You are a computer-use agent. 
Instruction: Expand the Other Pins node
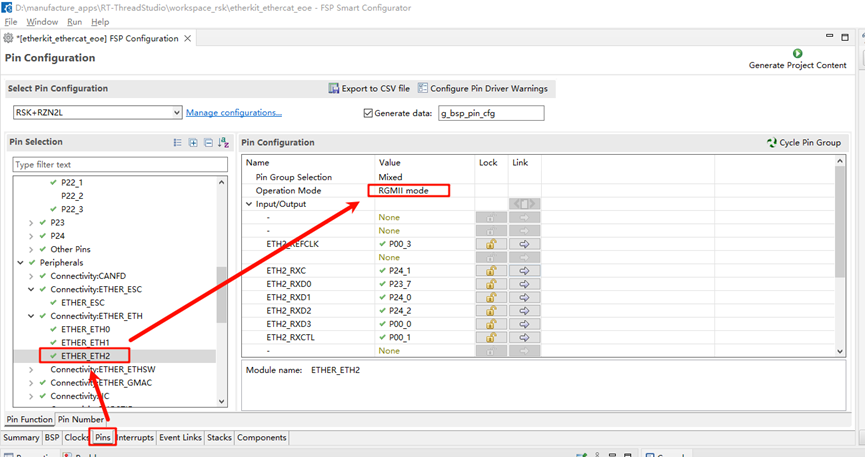click(x=31, y=249)
